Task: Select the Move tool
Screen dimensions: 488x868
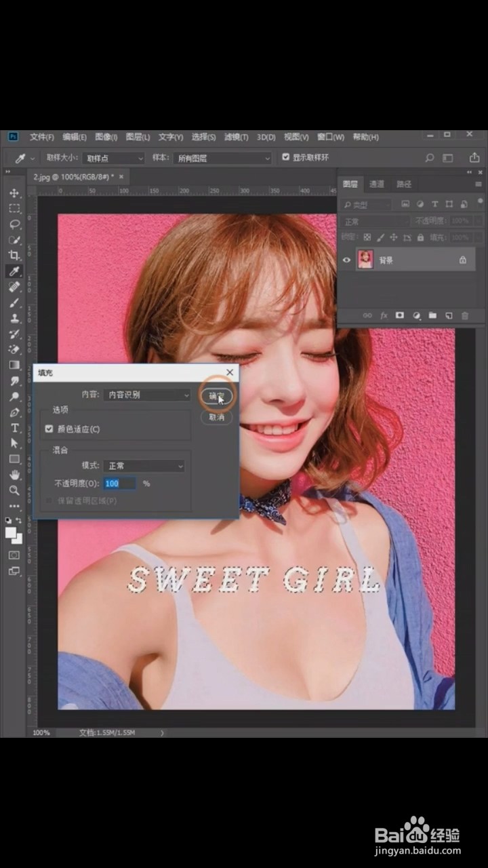Action: [x=14, y=193]
